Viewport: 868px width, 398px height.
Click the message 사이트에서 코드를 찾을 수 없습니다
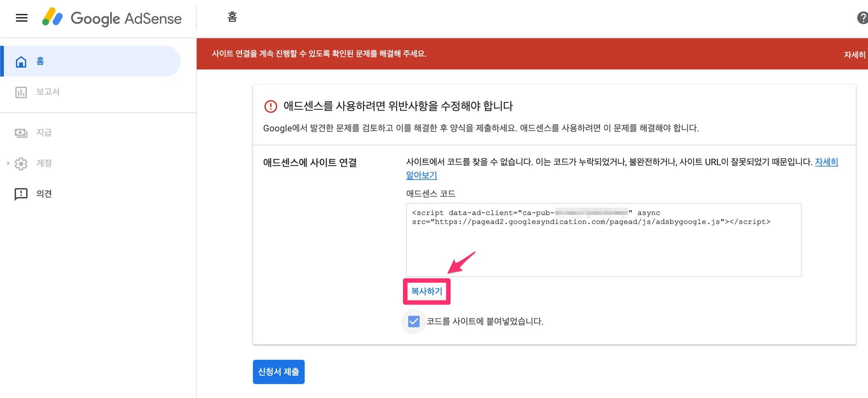(x=609, y=162)
